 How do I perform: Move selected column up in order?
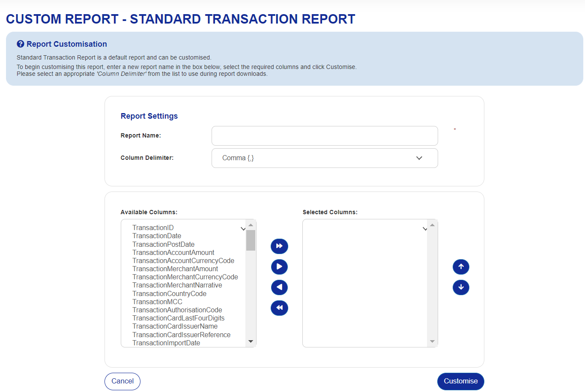[461, 267]
